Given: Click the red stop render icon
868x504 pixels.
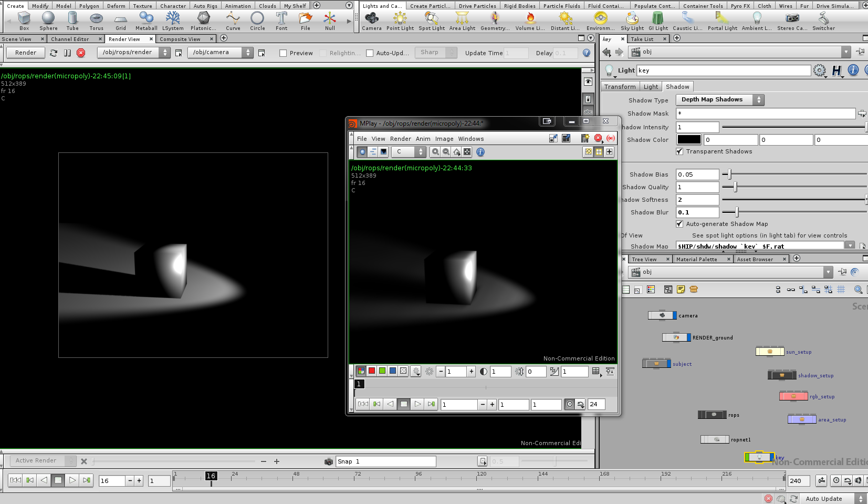Looking at the screenshot, I should pyautogui.click(x=81, y=53).
